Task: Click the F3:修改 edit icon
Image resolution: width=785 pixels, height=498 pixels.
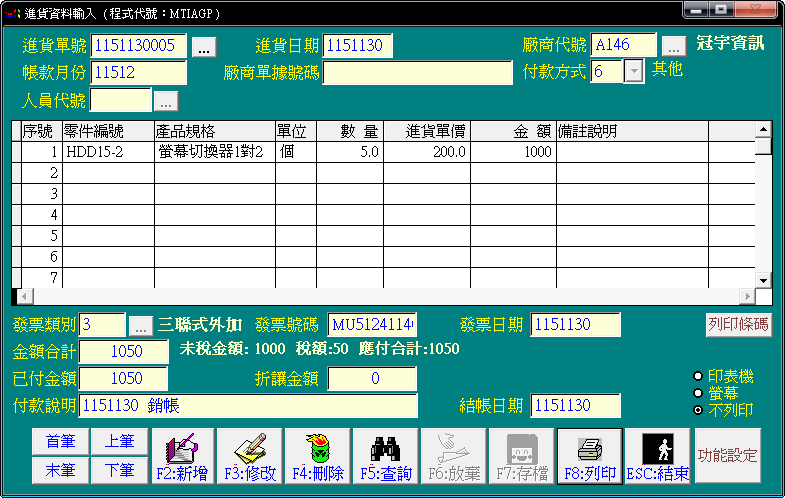Action: click(250, 456)
